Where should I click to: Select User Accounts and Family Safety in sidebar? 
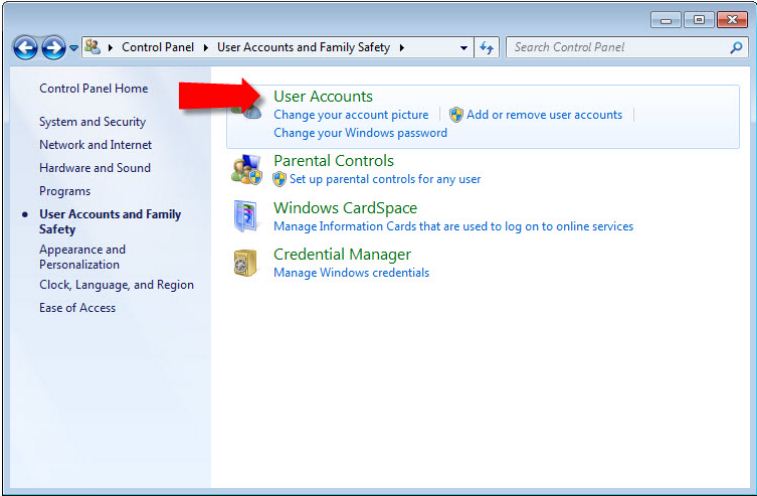(x=110, y=221)
